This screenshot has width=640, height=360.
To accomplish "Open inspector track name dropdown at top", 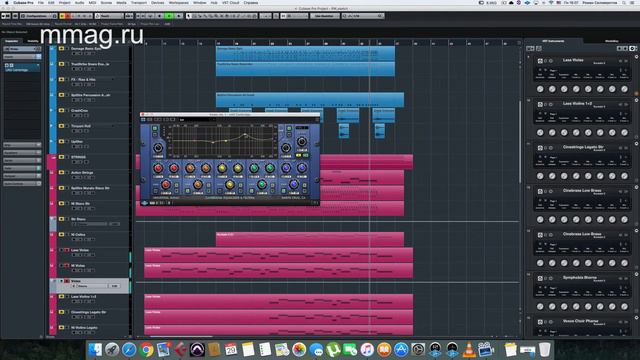I will click(x=22, y=49).
